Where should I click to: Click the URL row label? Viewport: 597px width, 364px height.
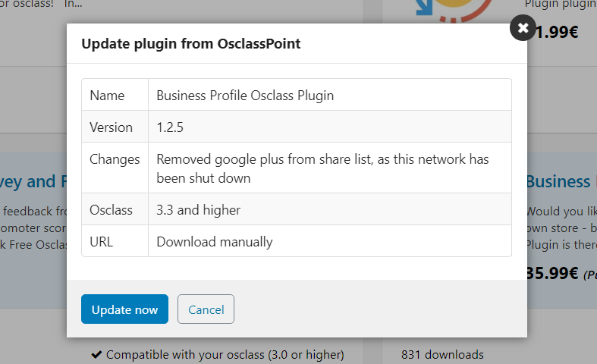point(102,242)
